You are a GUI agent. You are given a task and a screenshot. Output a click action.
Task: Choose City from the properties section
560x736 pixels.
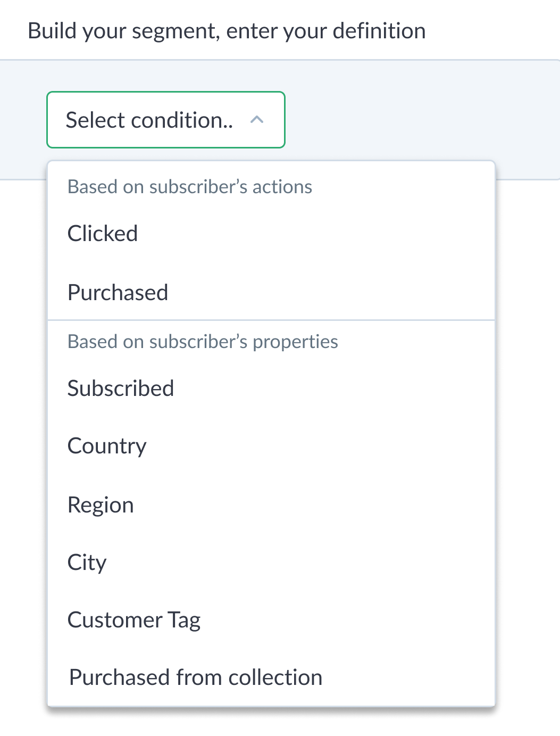tap(87, 563)
